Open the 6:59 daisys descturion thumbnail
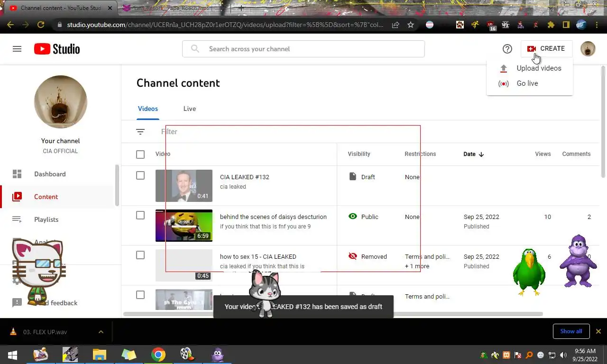This screenshot has height=364, width=607. pyautogui.click(x=184, y=226)
